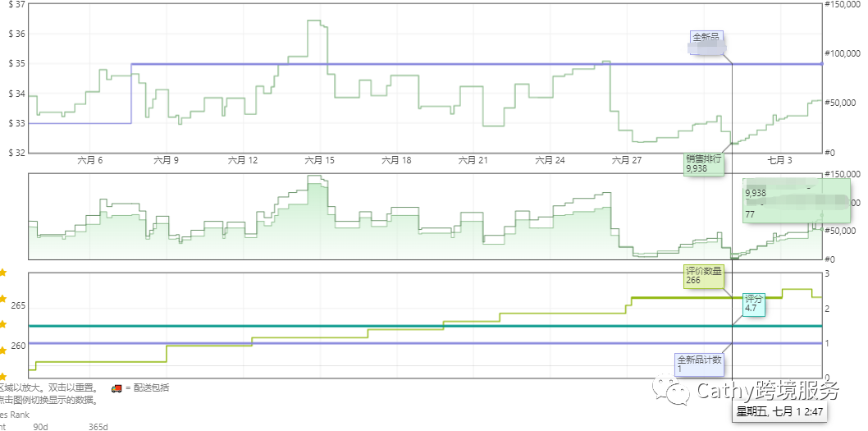Click the topmost gold star on rating axis
The width and height of the screenshot is (868, 431).
(2, 273)
